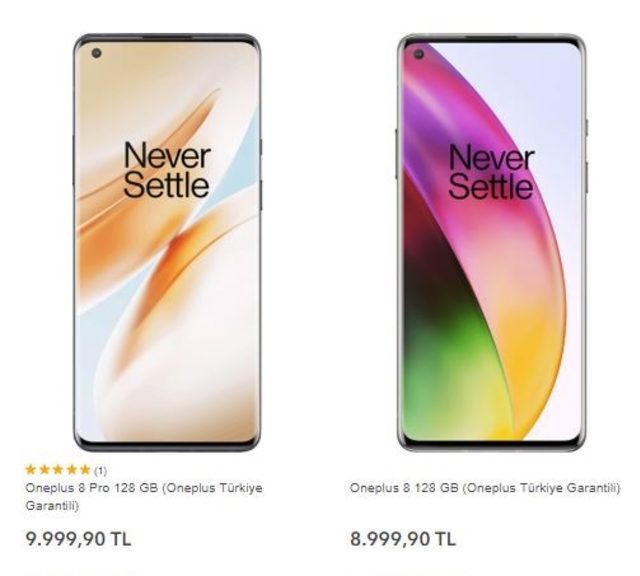This screenshot has width=640, height=576.
Task: Click the fifth rating star
Action: pyautogui.click(x=85, y=470)
